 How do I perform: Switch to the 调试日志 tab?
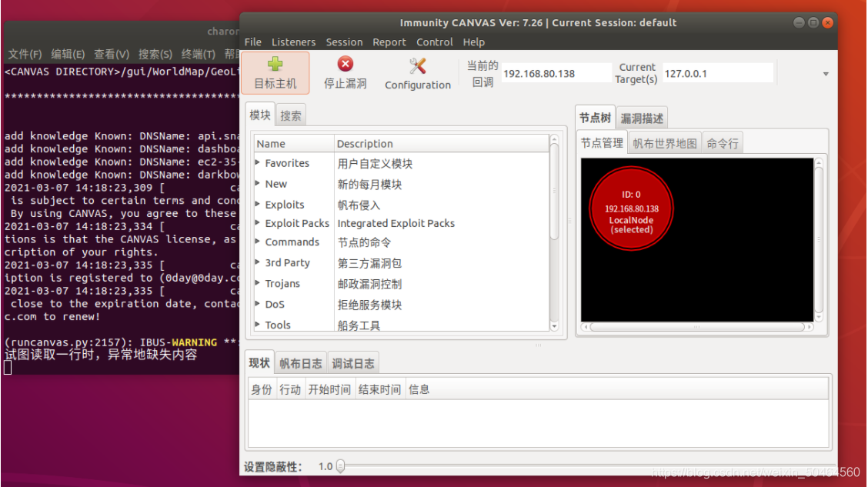coord(353,364)
